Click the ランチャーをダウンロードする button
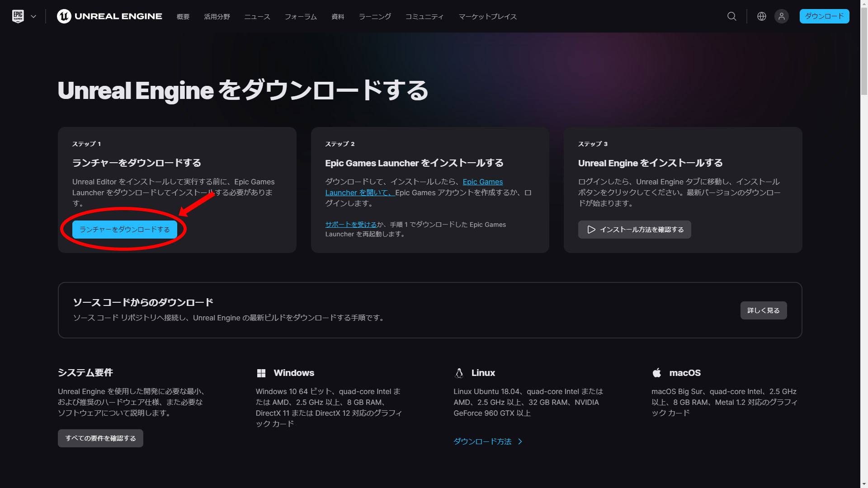Screen dimensions: 868x488 click(x=125, y=230)
